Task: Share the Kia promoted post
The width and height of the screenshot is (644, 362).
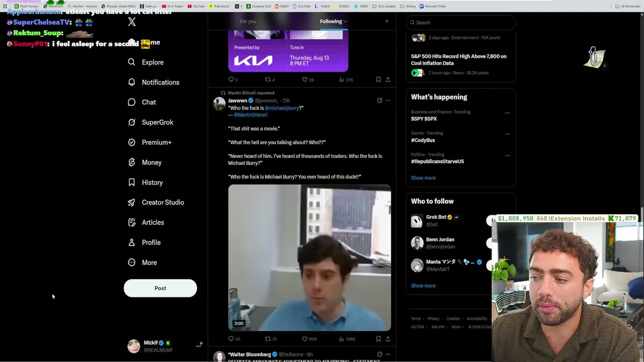Action: pos(388,79)
